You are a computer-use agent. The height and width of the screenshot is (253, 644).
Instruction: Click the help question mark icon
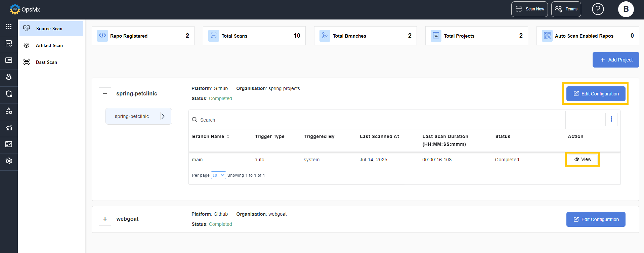598,9
